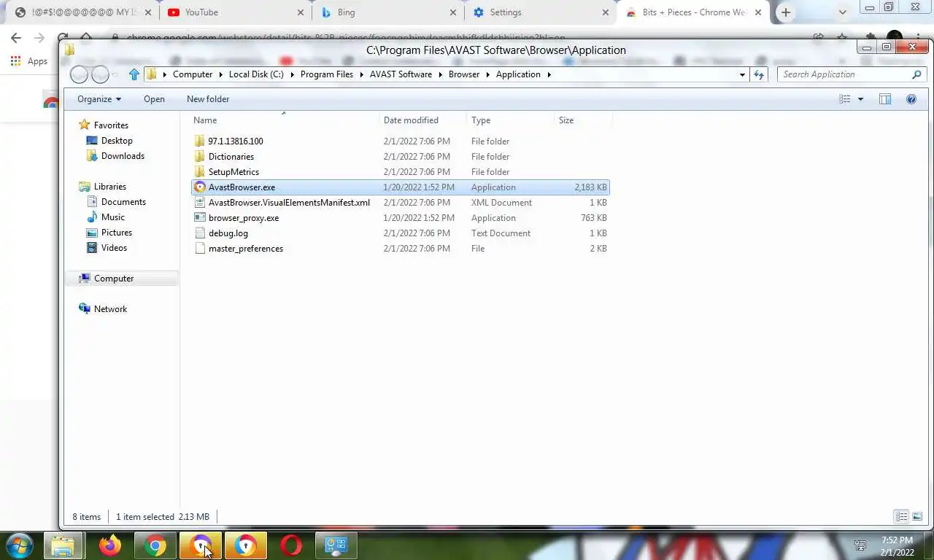
Task: Click Local Disk (C:) in the breadcrumb
Action: tap(256, 74)
